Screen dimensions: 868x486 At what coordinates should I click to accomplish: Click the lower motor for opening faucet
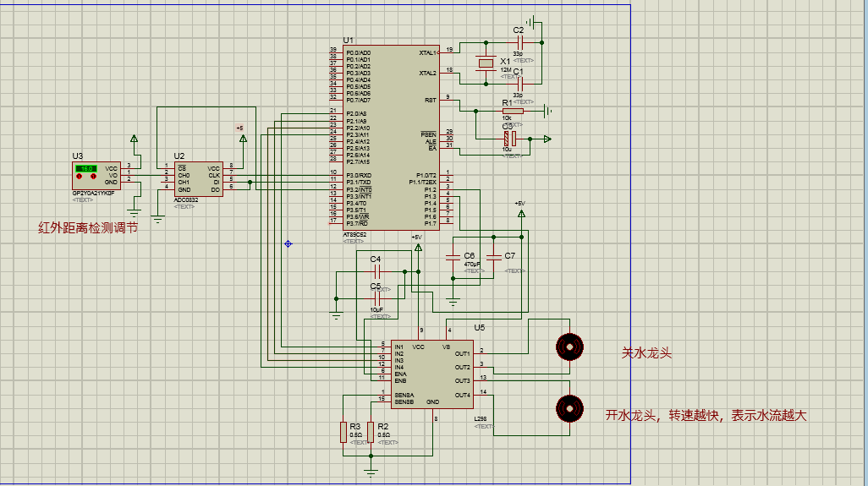coord(569,408)
